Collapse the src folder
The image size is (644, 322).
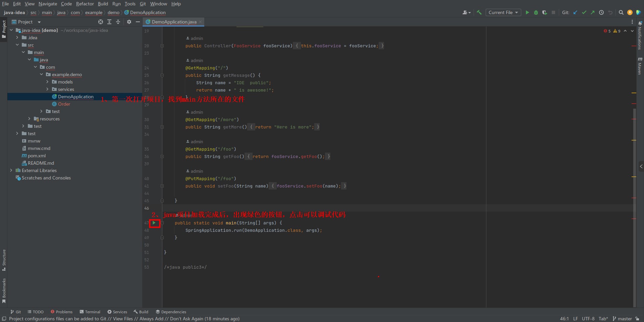(x=17, y=45)
